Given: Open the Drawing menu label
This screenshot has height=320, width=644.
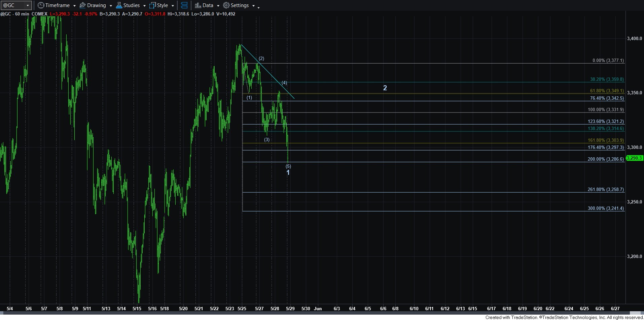Looking at the screenshot, I should click(x=97, y=5).
